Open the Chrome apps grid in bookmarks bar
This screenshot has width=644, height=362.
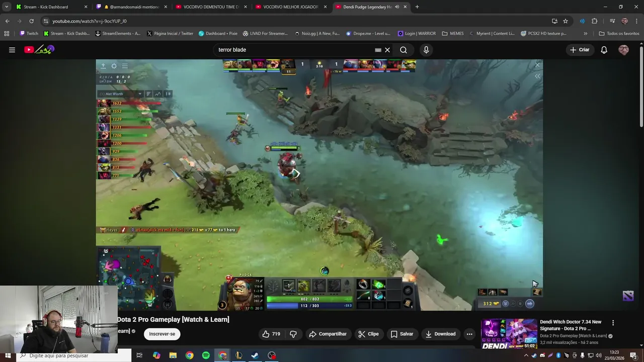pos(7,33)
